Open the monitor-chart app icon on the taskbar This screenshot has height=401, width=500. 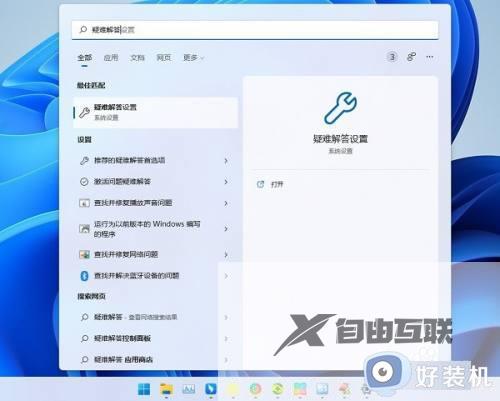click(x=189, y=389)
